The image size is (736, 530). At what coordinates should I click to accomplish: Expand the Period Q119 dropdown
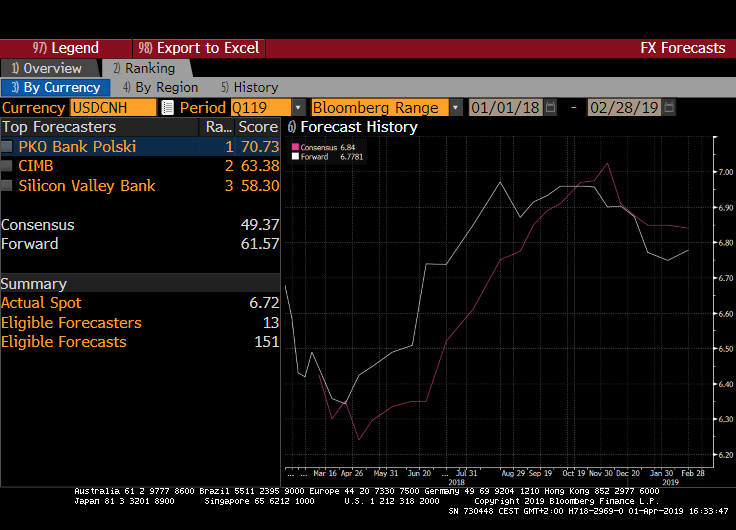pos(298,108)
